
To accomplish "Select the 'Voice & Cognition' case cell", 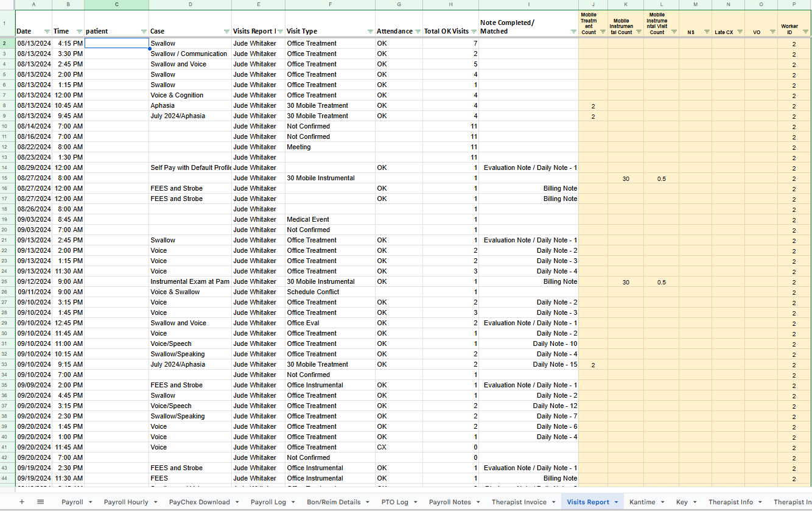I will 190,95.
